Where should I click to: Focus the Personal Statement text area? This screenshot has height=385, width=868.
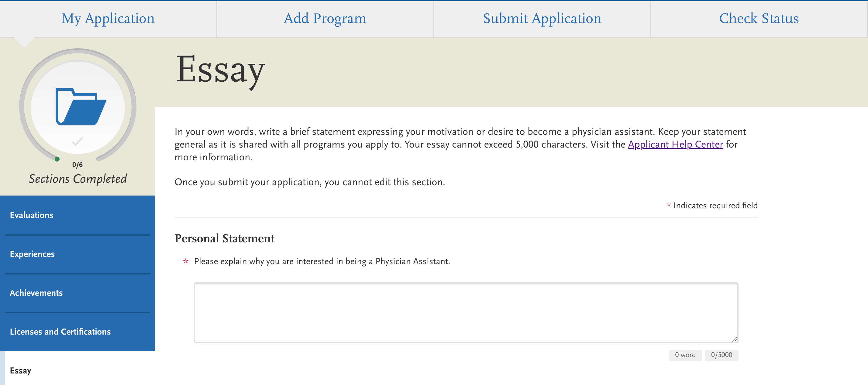click(x=466, y=313)
